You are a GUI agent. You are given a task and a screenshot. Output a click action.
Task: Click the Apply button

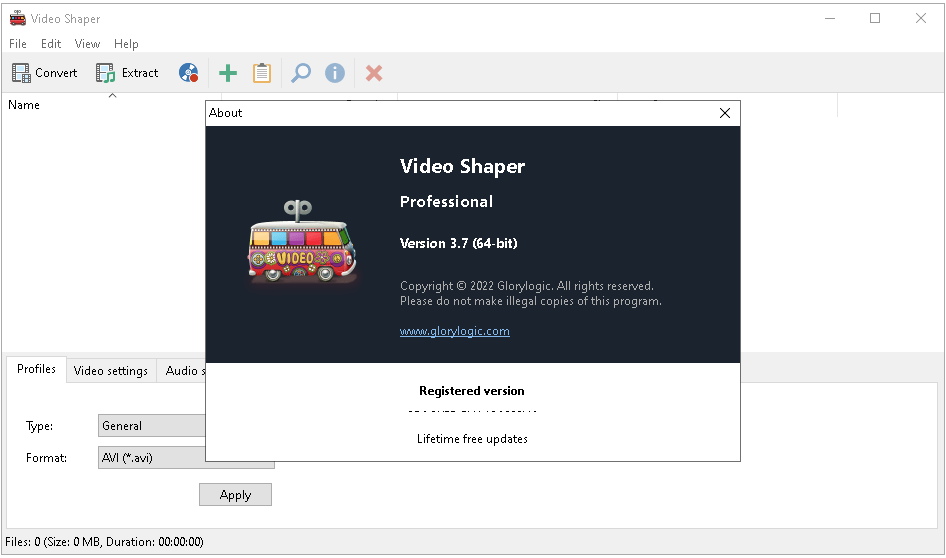point(235,495)
